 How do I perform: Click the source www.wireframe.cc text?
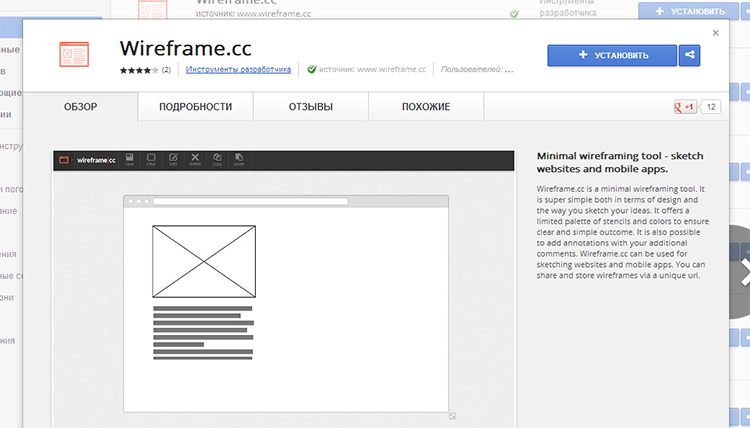pos(372,69)
